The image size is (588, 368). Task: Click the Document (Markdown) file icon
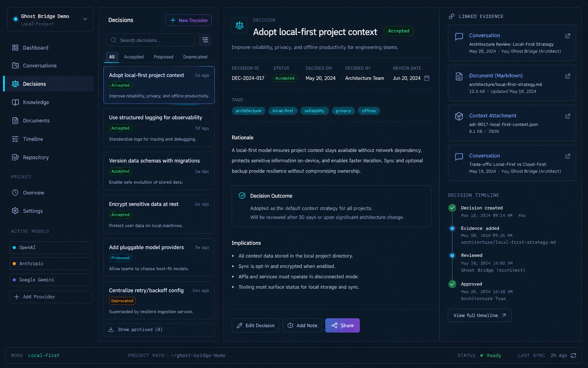(x=459, y=76)
